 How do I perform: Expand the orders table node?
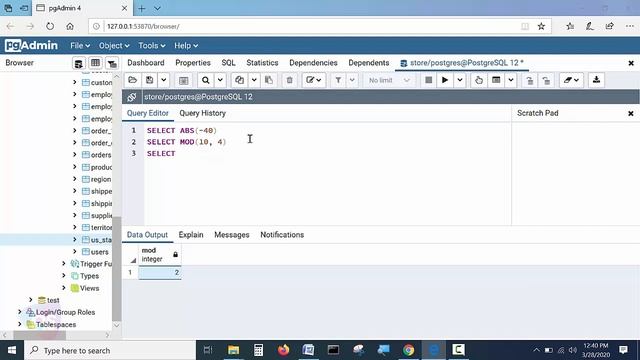click(x=75, y=155)
